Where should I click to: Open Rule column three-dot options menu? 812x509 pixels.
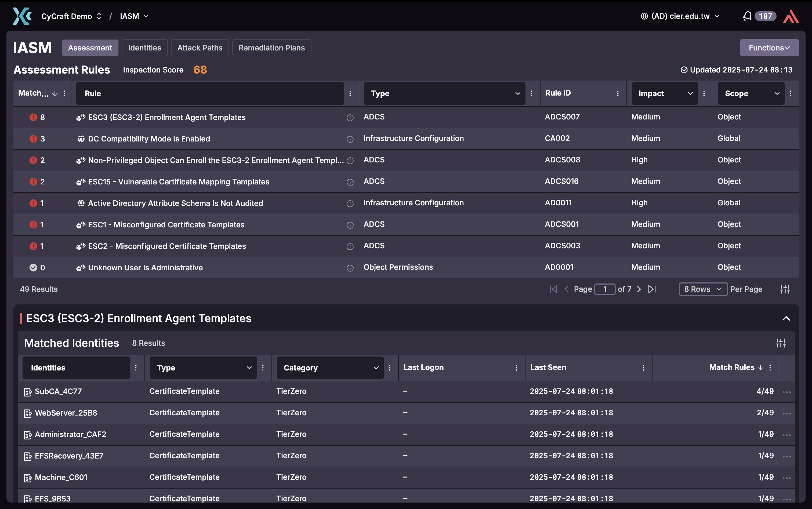tap(350, 94)
